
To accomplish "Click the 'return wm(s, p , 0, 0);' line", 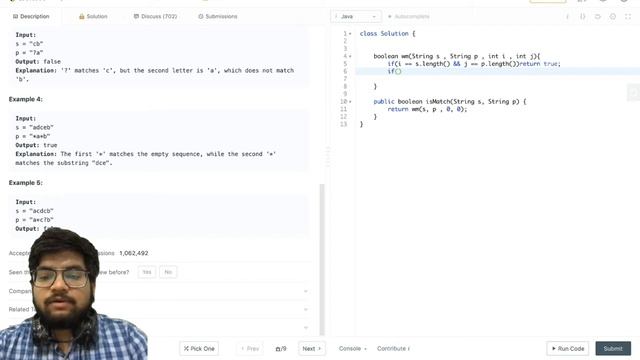I will tap(427, 109).
